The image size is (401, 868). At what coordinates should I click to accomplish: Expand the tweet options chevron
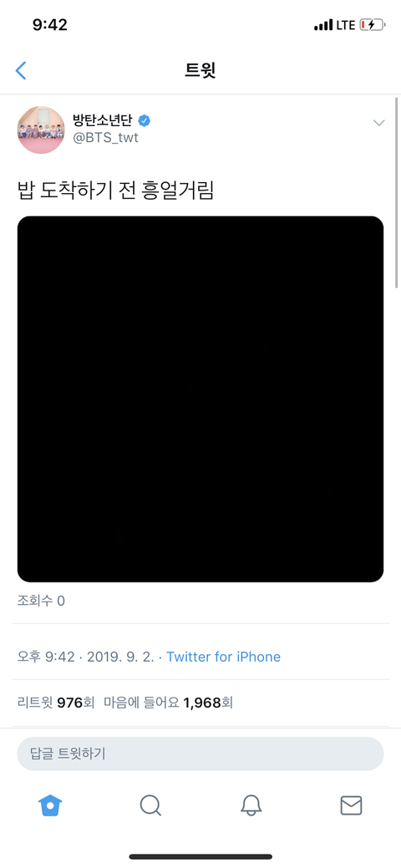378,123
